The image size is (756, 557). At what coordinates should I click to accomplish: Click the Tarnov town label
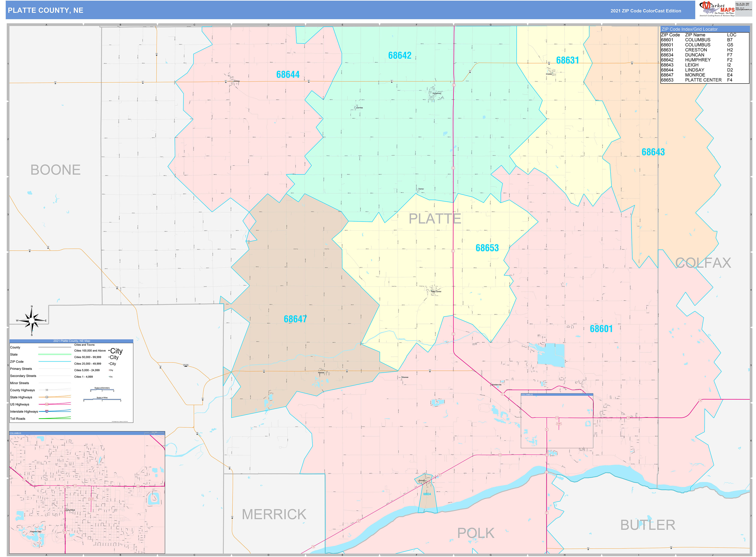(421, 189)
